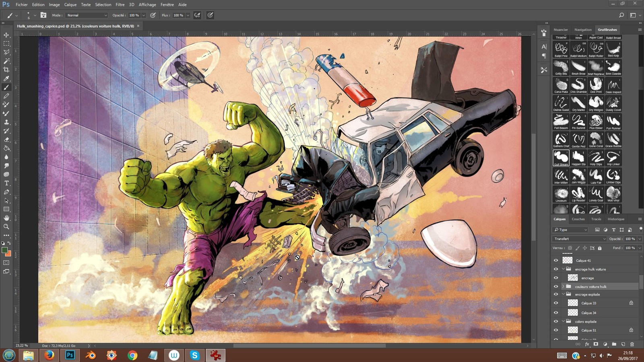Image resolution: width=644 pixels, height=362 pixels.
Task: Open Chrome from the taskbar
Action: (x=132, y=355)
